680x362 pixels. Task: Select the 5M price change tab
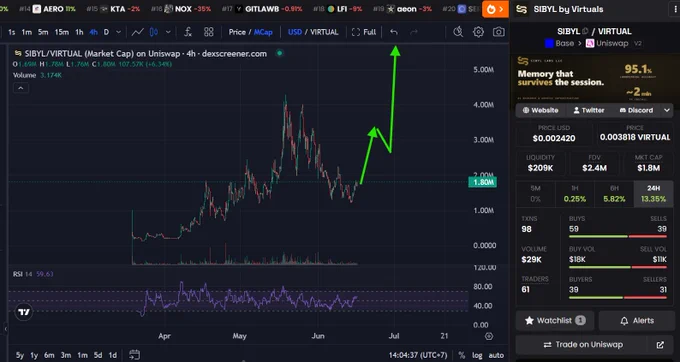(x=535, y=194)
